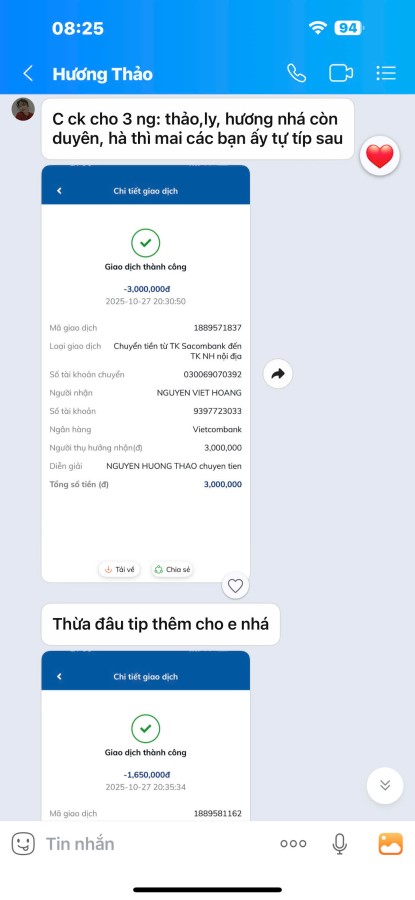Select the message "Thừa đâu tip thêm cho e nhá"

(x=161, y=624)
